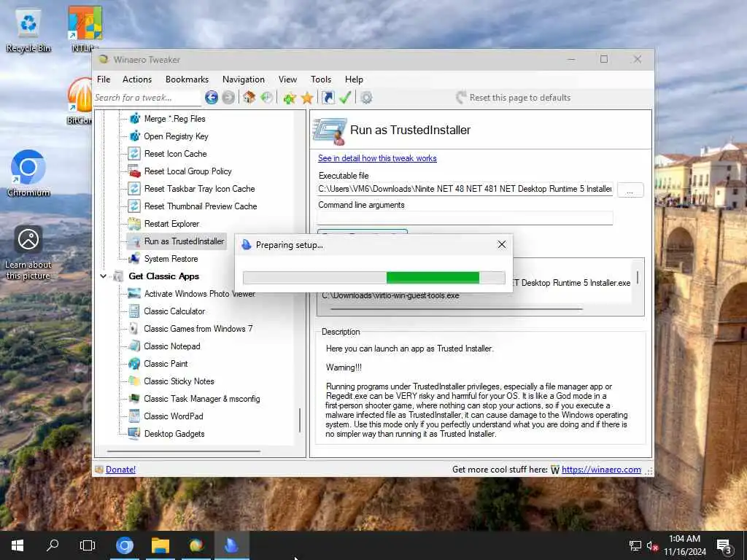This screenshot has height=560, width=747.
Task: Open the View menu
Action: coord(287,79)
